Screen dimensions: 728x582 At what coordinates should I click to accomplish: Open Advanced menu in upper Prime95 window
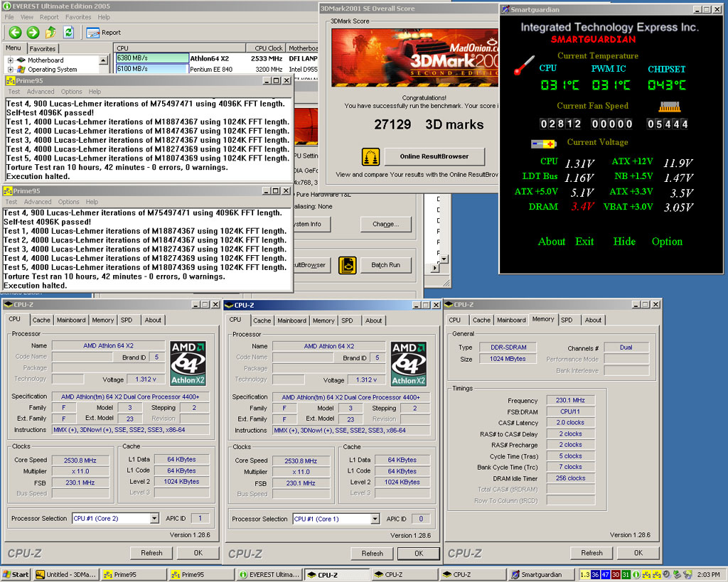pos(41,92)
